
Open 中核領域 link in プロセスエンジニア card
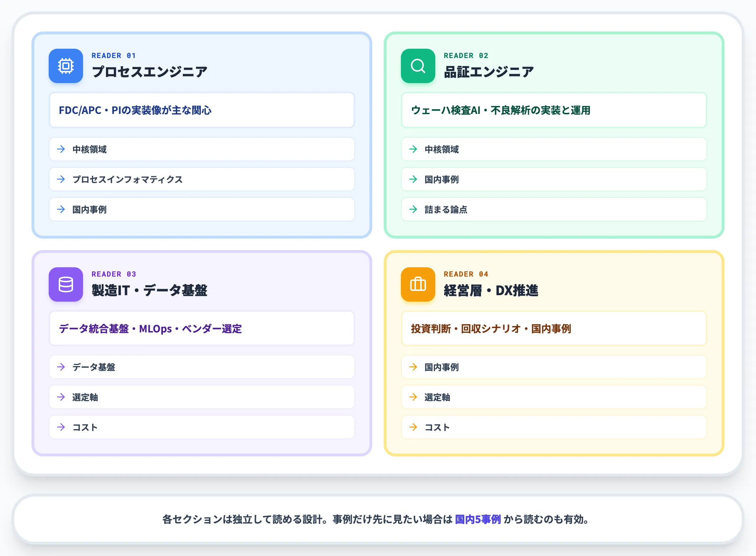click(202, 149)
